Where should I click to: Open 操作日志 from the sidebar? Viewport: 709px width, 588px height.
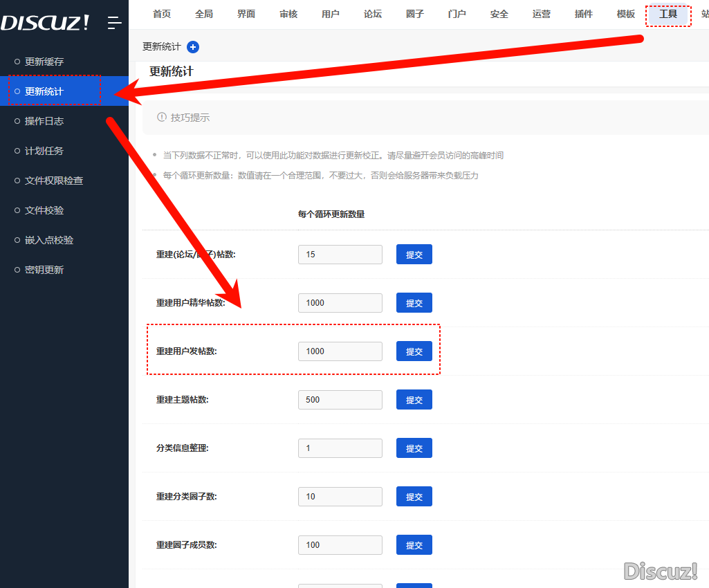(x=44, y=121)
